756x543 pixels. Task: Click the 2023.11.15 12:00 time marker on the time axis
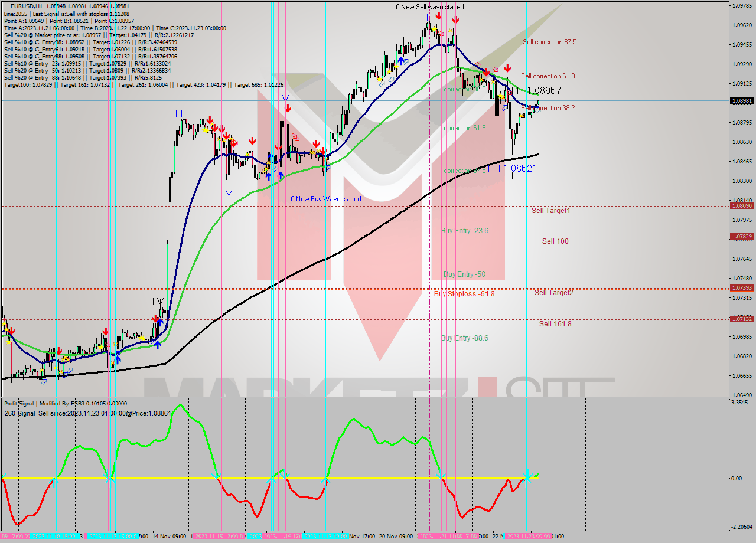[x=217, y=536]
